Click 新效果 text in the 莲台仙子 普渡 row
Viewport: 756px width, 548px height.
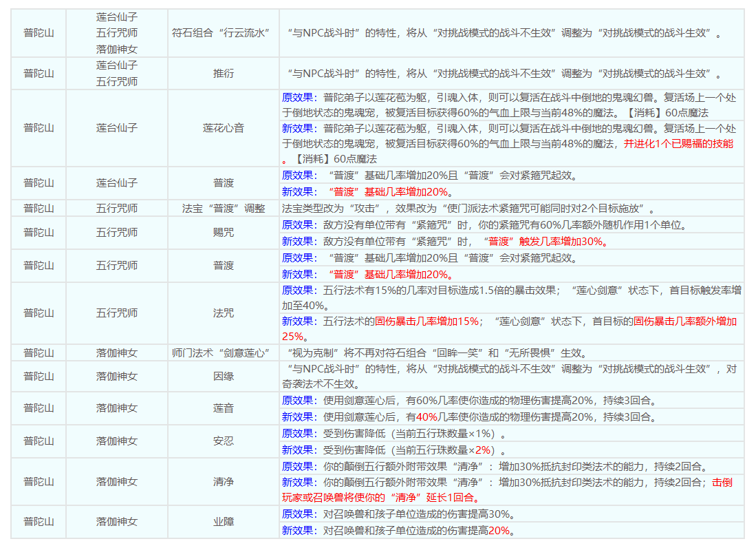tap(368, 192)
